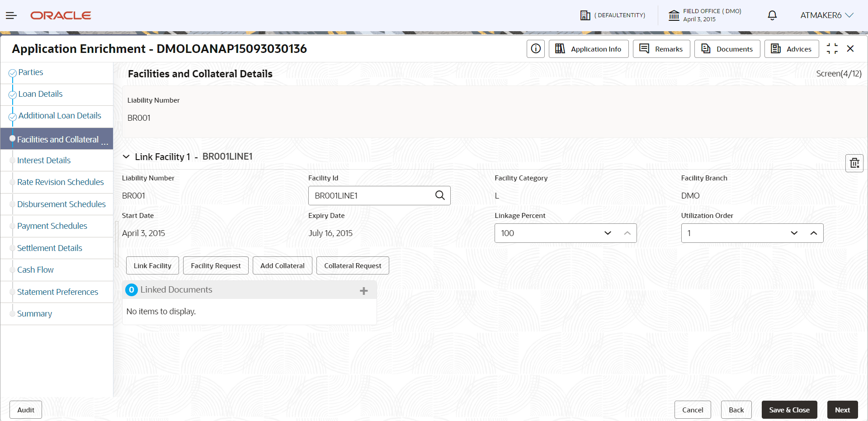Click the Facilities and Collateral Details heading

coord(200,74)
